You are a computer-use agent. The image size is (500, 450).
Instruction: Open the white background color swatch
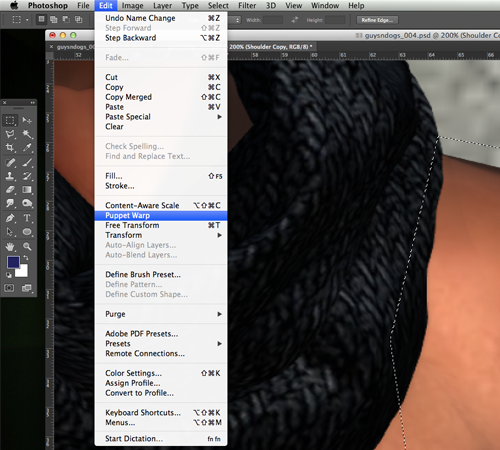click(x=22, y=271)
